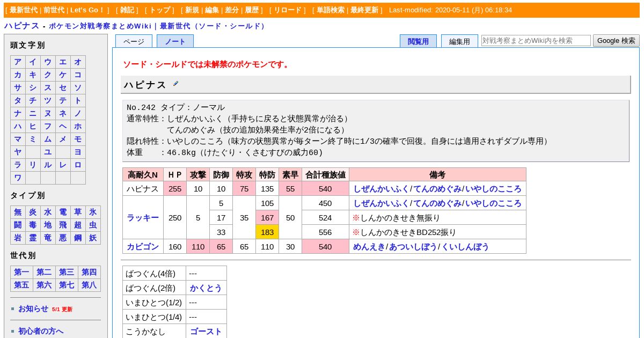Open 雑記 from the top navigation
The image size is (644, 338).
[127, 10]
